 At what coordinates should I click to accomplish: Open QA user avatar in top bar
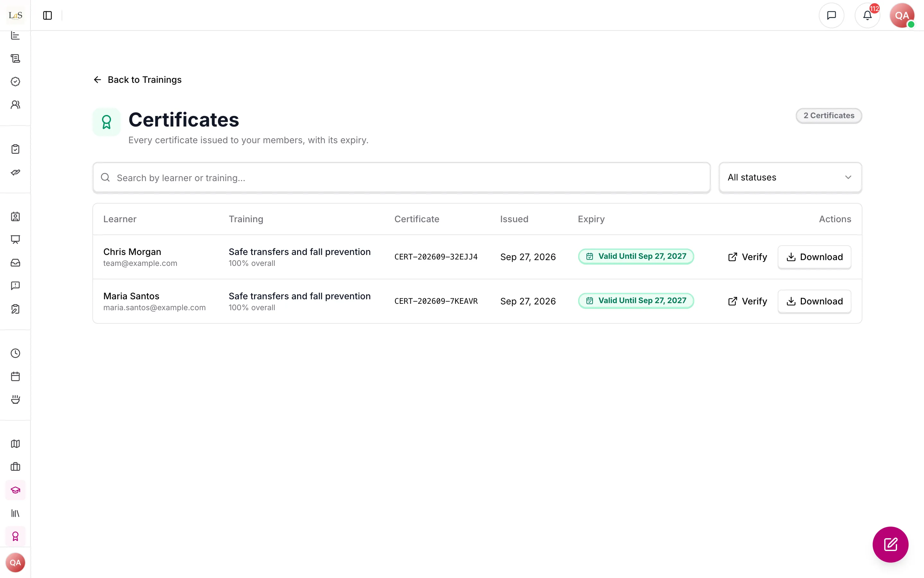pyautogui.click(x=902, y=15)
